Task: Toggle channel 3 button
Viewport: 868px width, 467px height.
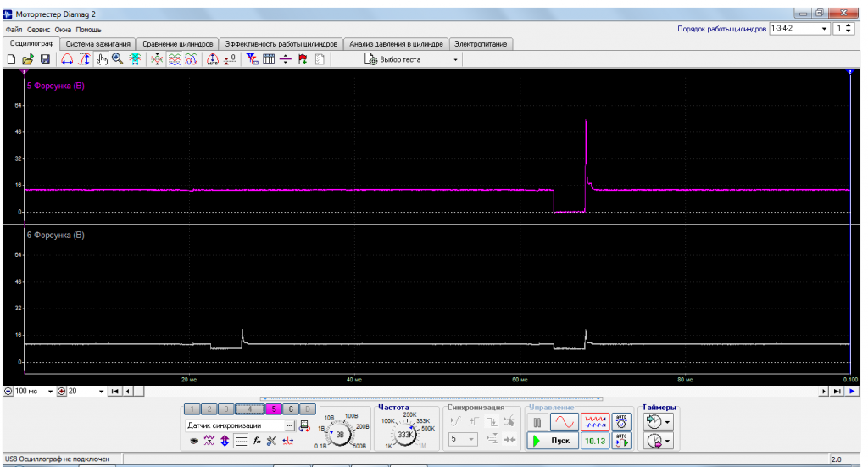Action: click(225, 409)
